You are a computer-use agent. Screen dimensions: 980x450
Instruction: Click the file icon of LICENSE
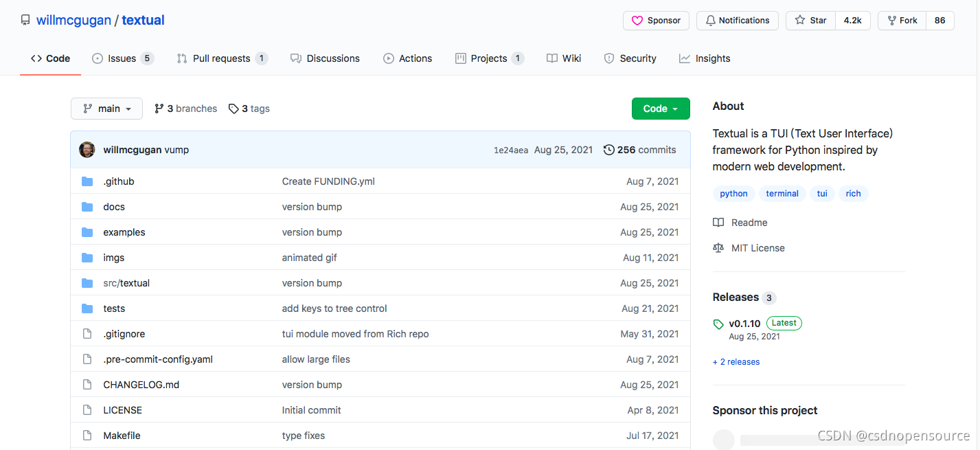(87, 410)
